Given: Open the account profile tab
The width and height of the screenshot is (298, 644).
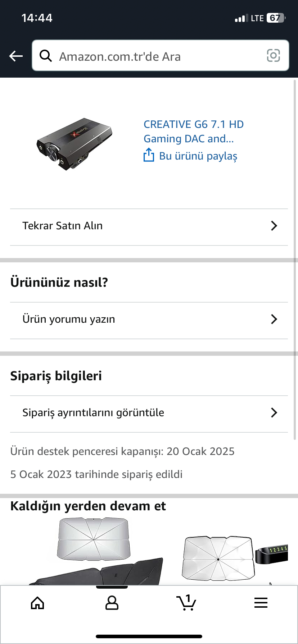Looking at the screenshot, I should (112, 603).
